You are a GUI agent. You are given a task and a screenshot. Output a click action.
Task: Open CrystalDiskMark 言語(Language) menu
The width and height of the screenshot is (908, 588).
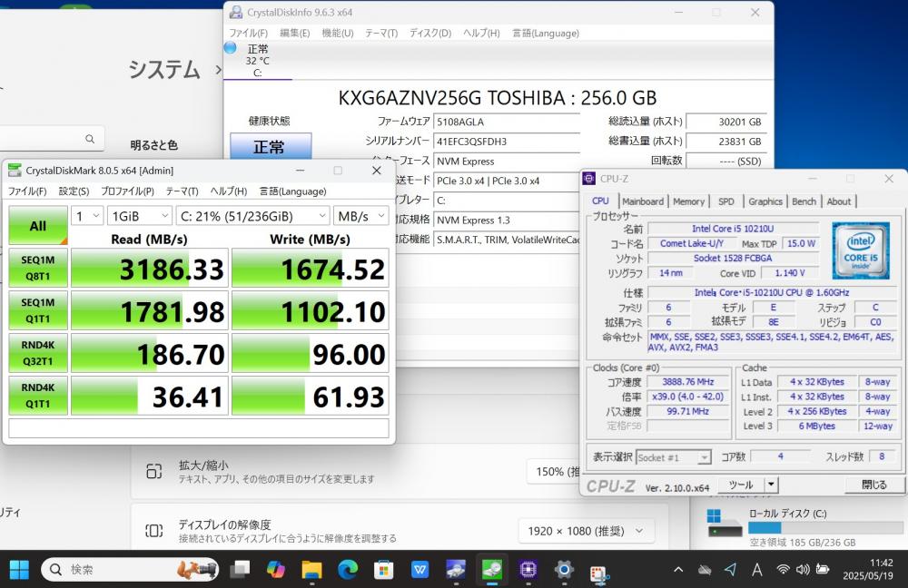pyautogui.click(x=292, y=191)
